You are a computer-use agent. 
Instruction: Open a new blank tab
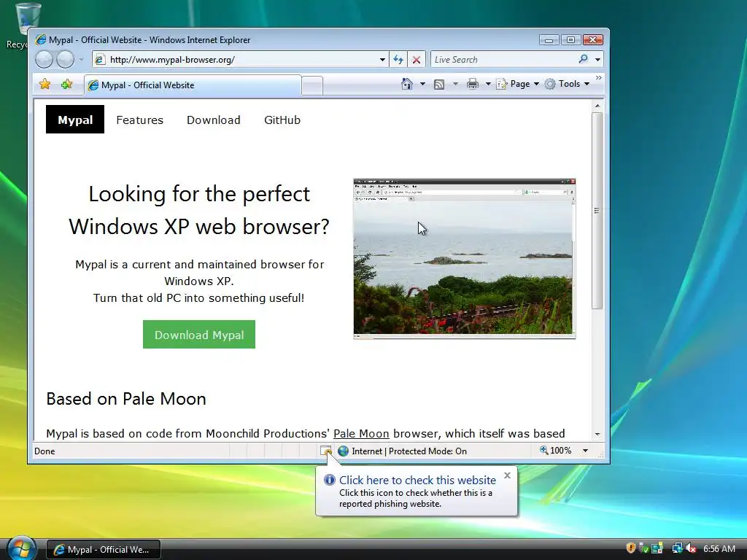coord(312,86)
